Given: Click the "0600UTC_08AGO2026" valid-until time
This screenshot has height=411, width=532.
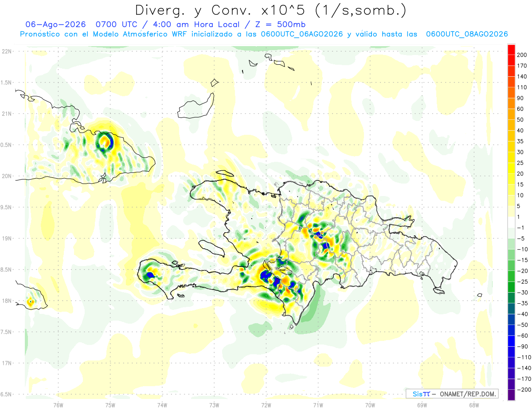Looking at the screenshot, I should tap(467, 34).
